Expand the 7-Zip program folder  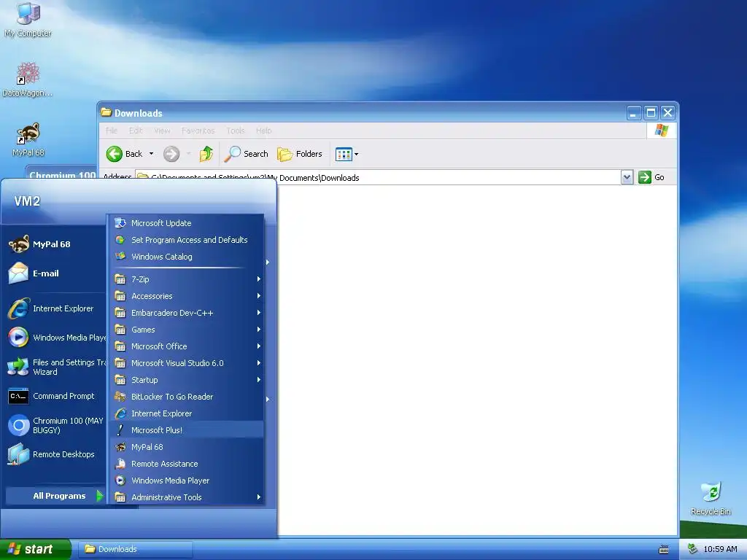click(187, 279)
